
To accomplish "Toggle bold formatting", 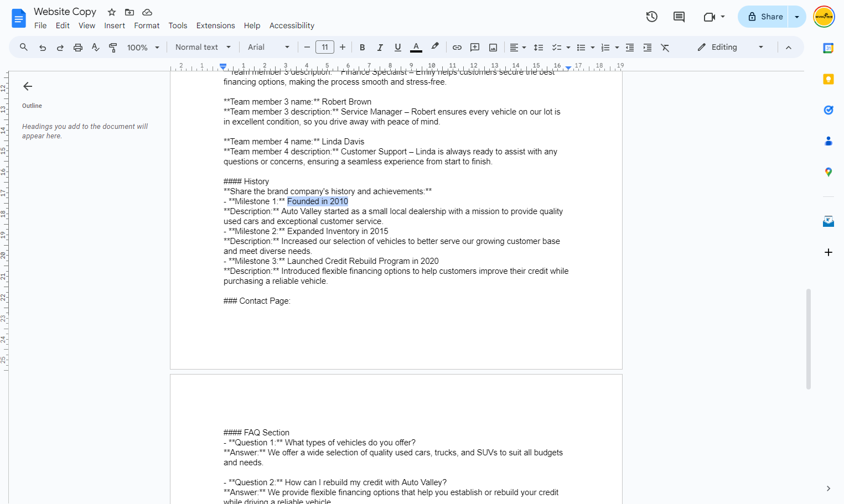I will click(363, 48).
